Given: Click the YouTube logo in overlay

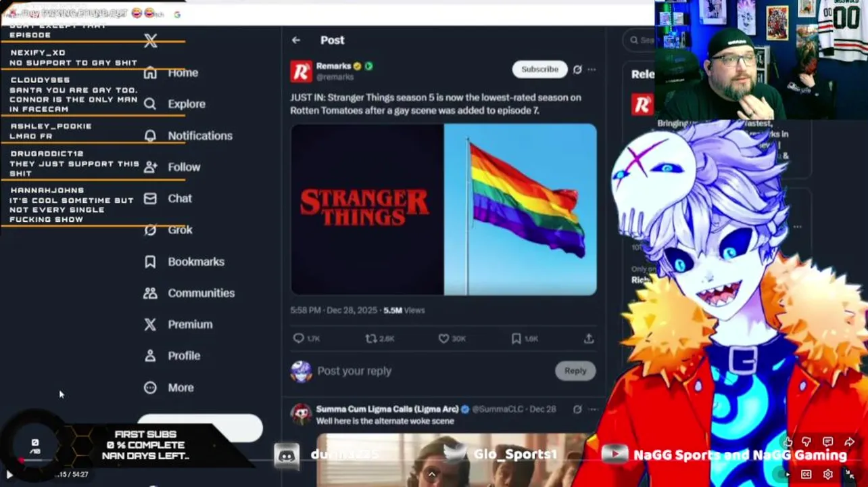Looking at the screenshot, I should (614, 455).
